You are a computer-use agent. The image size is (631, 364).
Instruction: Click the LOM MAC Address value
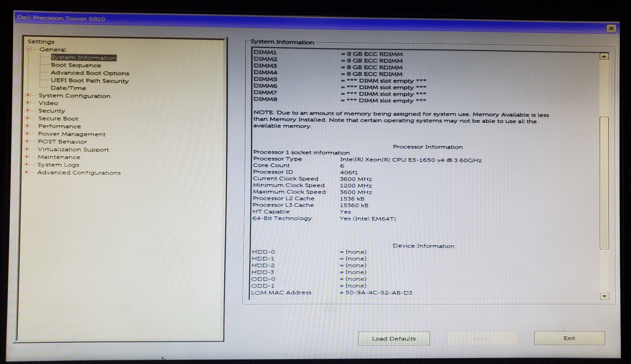tap(379, 293)
